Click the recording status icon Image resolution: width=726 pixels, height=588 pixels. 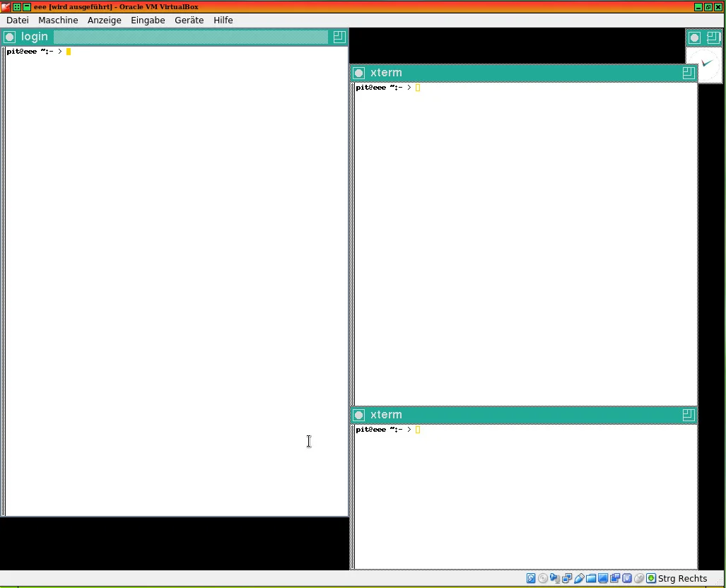pyautogui.click(x=615, y=578)
